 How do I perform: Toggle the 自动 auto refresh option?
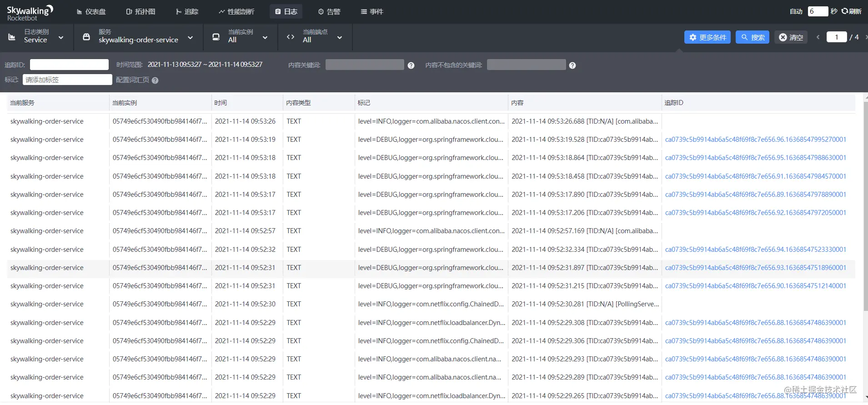pyautogui.click(x=796, y=11)
